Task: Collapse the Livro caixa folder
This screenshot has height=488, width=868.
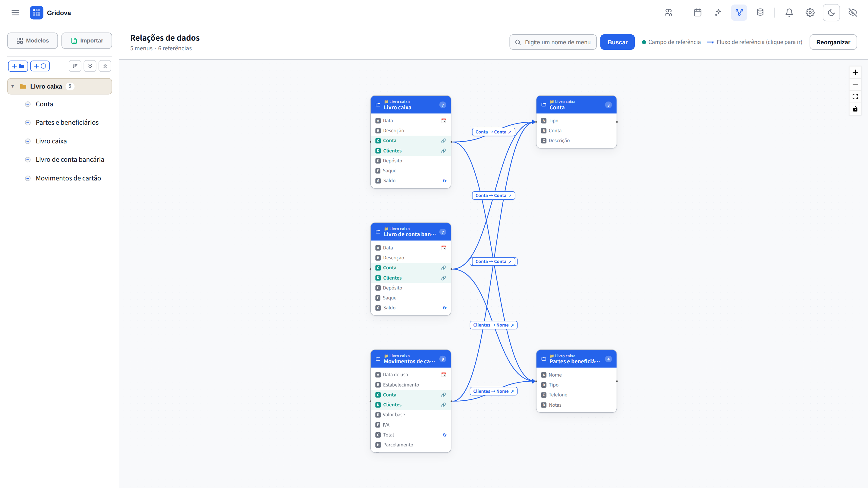Action: (x=13, y=86)
